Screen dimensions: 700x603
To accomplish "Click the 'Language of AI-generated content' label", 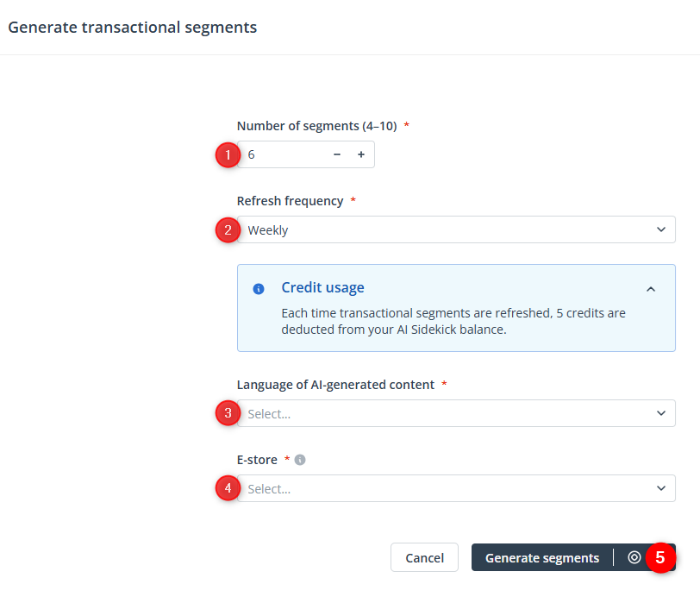I will tap(335, 385).
